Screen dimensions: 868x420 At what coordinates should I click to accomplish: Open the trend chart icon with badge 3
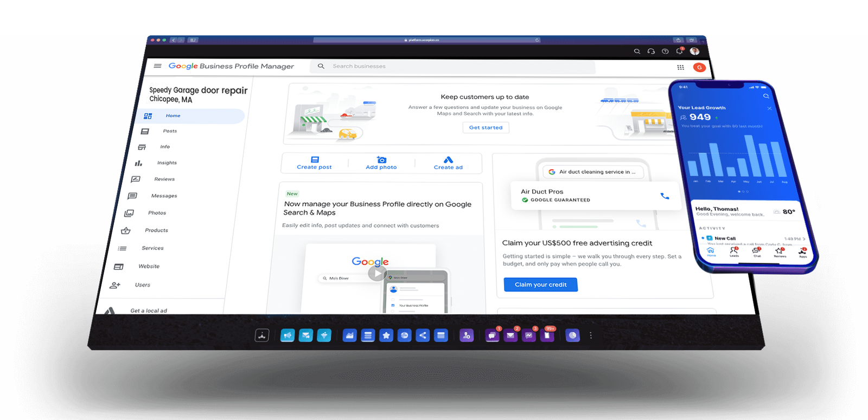coord(529,335)
